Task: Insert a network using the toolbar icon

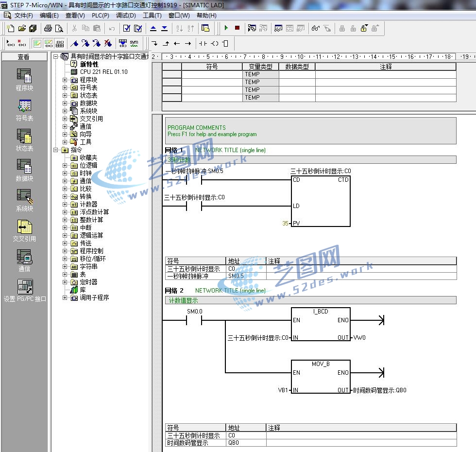Action: [x=11, y=44]
